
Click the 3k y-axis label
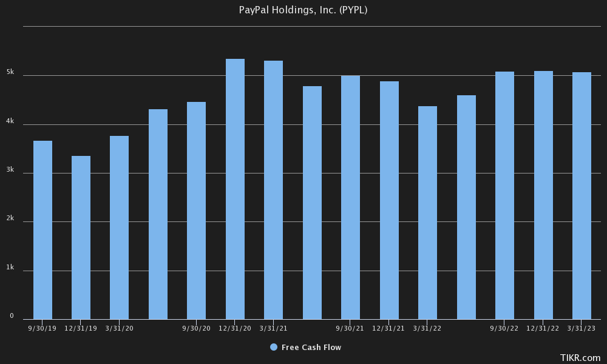10,169
